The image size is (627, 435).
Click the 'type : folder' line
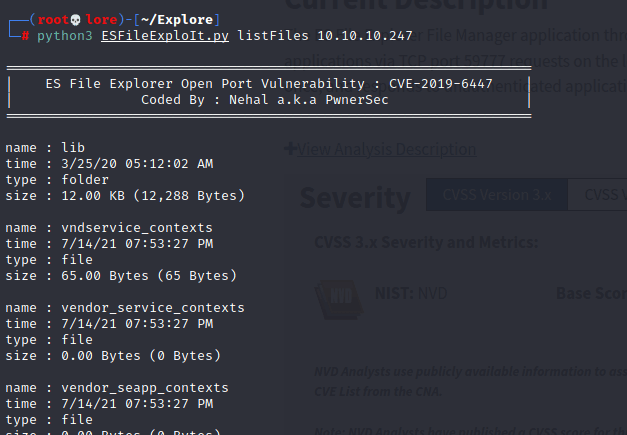57,180
